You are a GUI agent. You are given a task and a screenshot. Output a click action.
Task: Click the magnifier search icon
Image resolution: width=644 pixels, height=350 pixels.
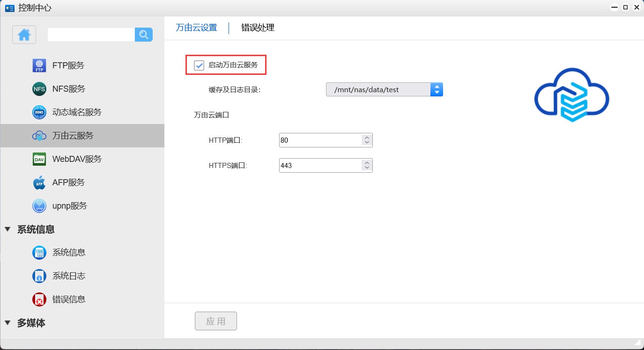[x=144, y=34]
